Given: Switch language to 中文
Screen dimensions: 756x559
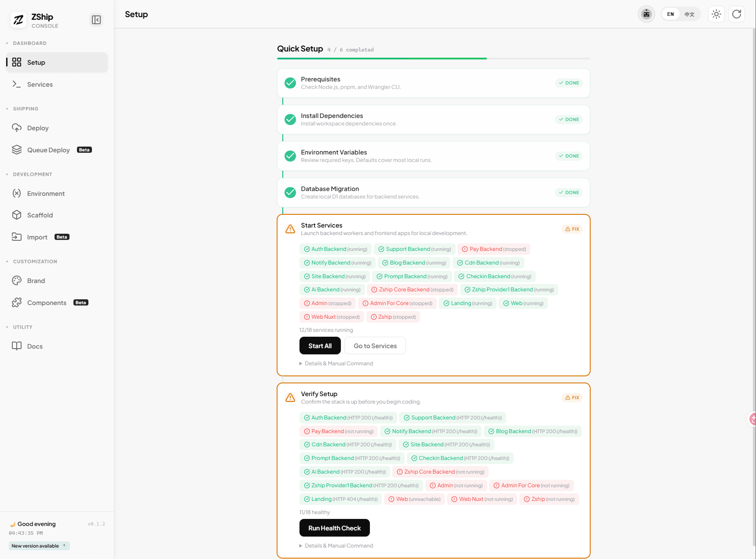Looking at the screenshot, I should tap(689, 14).
